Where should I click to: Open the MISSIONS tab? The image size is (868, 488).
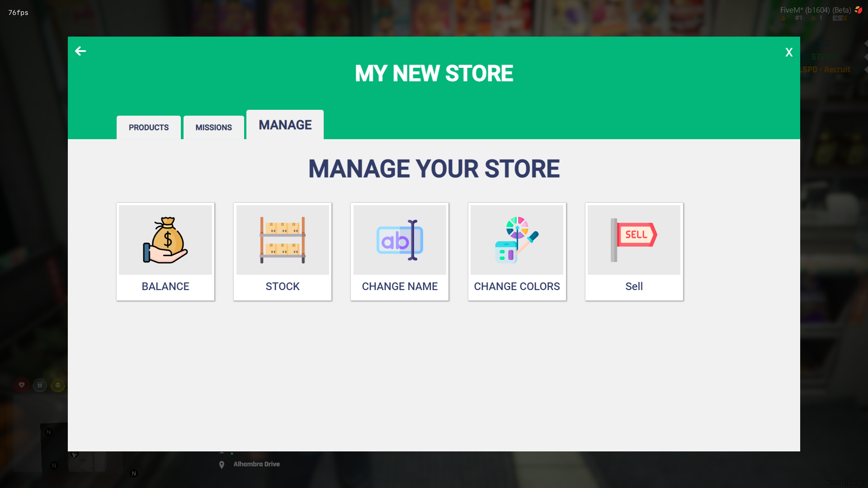(213, 127)
